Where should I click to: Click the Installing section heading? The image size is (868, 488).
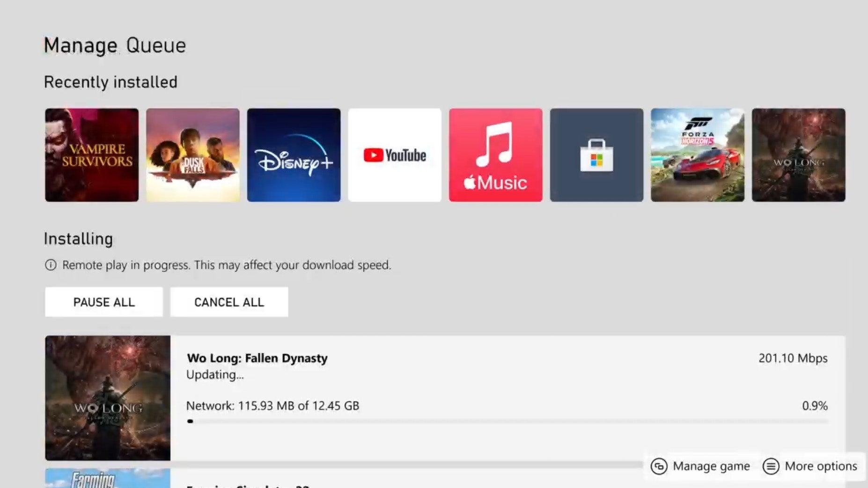78,239
